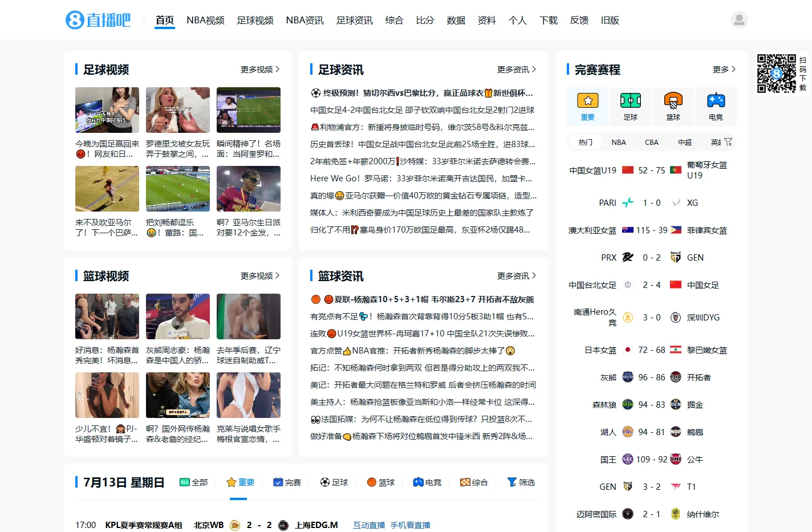Open the 足球视频 nav item
Screen dimensions: 812x532
point(255,20)
